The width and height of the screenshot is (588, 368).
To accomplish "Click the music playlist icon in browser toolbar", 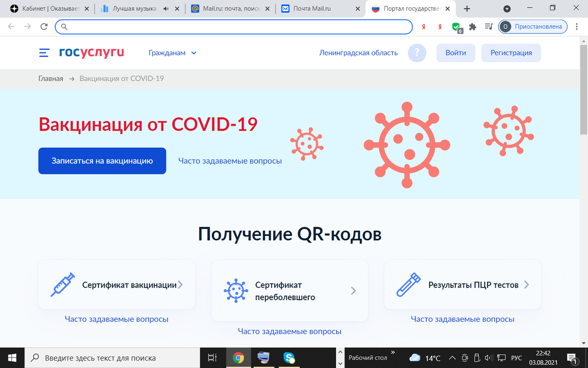I will [x=489, y=26].
